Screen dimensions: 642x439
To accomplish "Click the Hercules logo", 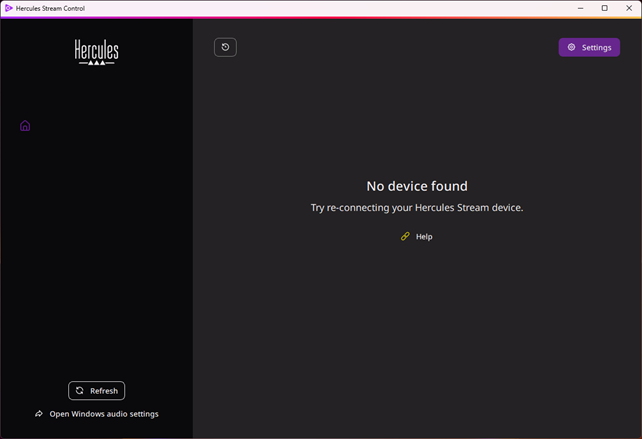I will coord(97,52).
